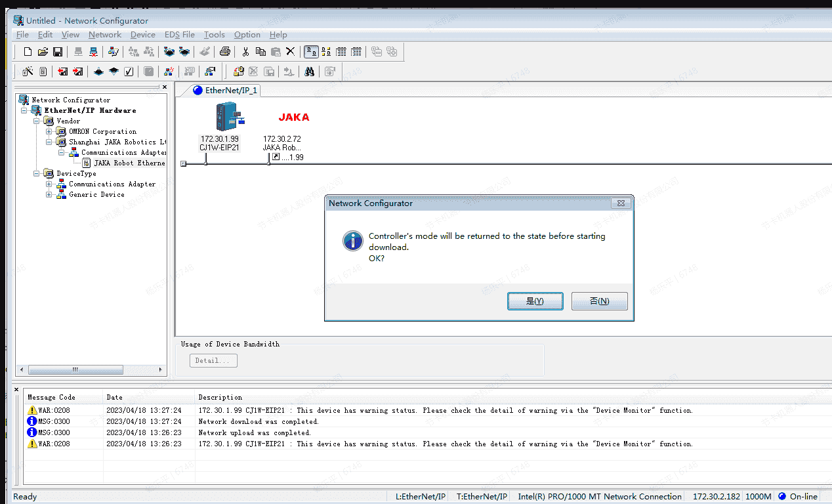Expand the OMRON Corporation tree node
The image size is (832, 504).
49,131
